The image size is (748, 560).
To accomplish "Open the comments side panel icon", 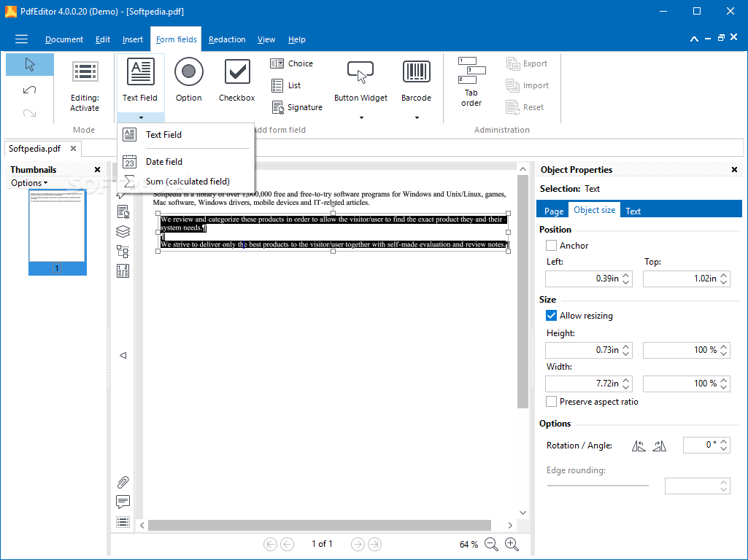I will (x=123, y=502).
